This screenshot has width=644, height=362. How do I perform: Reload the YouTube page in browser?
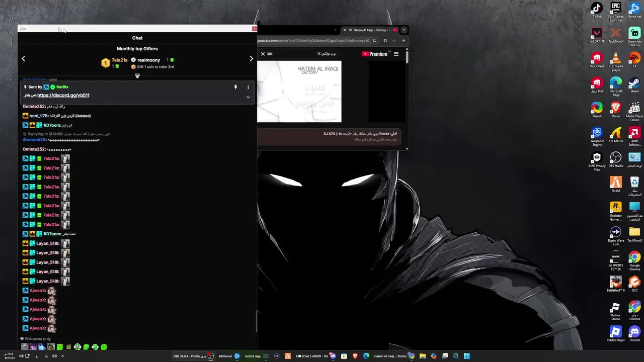coord(385,41)
